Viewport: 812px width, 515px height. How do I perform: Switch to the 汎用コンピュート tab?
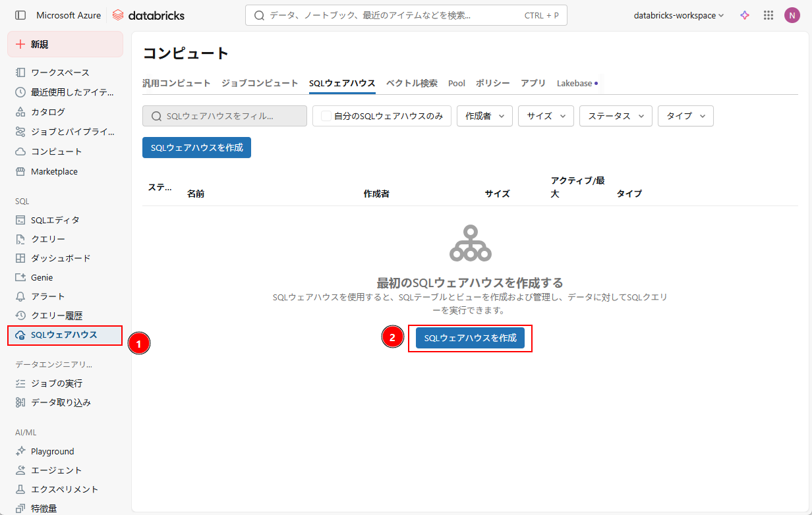tap(177, 83)
